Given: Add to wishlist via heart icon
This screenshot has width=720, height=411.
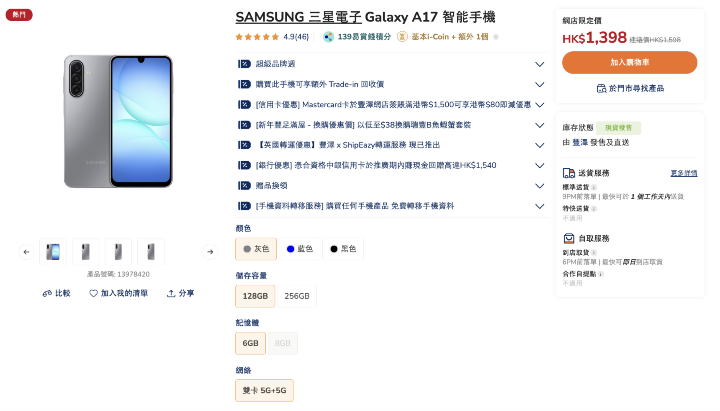Looking at the screenshot, I should (93, 293).
